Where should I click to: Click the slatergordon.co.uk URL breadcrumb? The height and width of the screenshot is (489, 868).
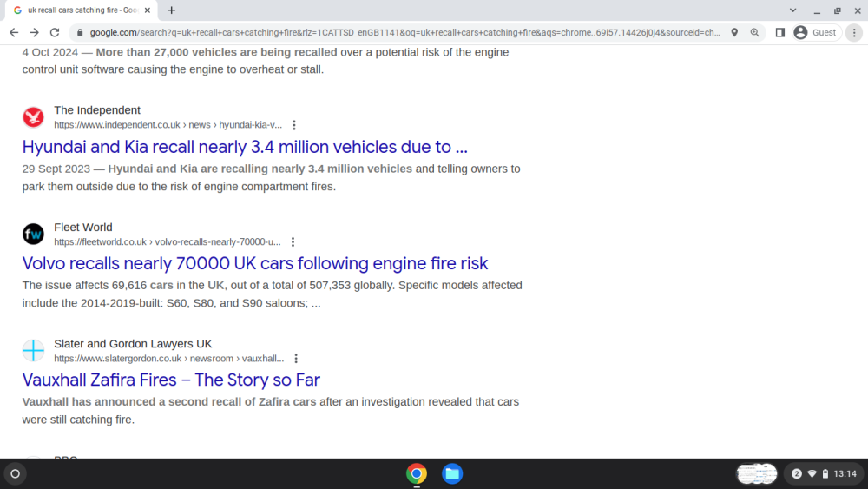tap(169, 359)
